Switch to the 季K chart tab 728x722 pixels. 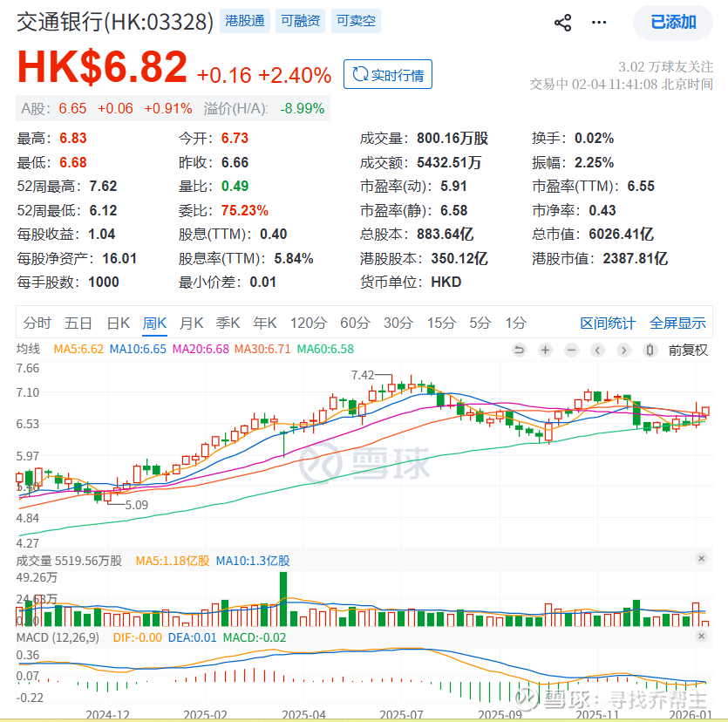[x=228, y=323]
